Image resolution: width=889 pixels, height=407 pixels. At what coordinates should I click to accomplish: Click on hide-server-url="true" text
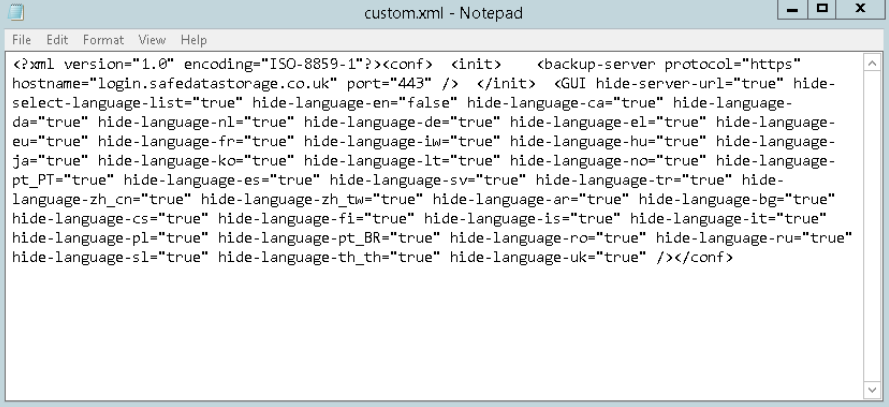690,84
